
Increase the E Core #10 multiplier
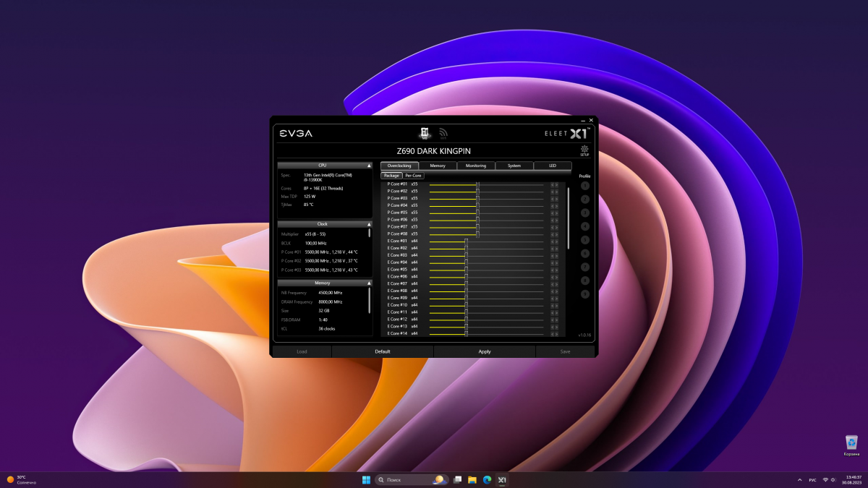click(556, 305)
